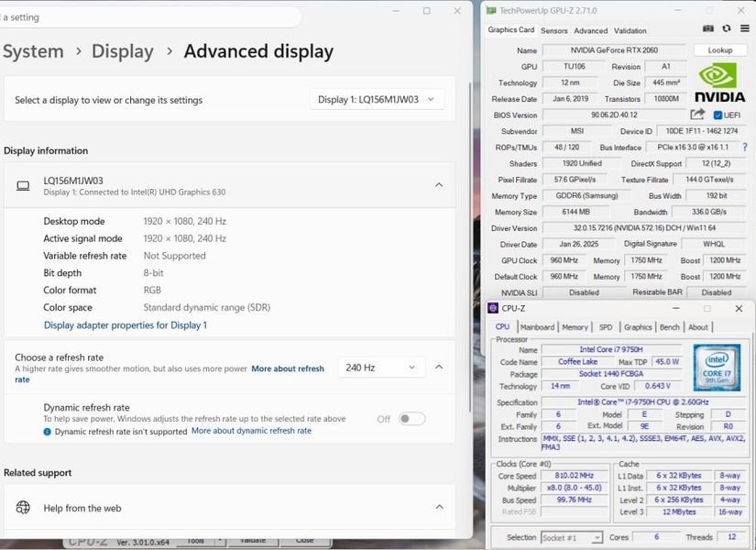Screen dimensions: 756x550
Task: Open the Display 1: LQ156M1JW03 dropdown
Action: [x=377, y=99]
